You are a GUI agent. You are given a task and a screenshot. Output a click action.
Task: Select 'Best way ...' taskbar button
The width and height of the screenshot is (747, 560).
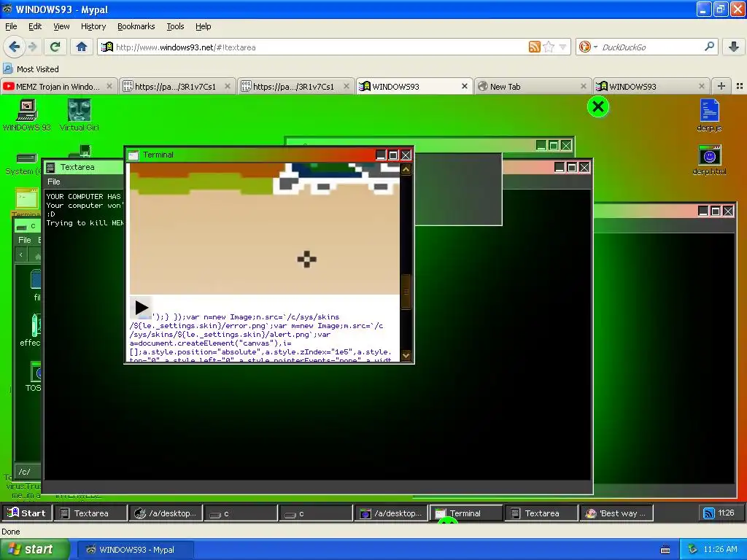[x=616, y=513]
